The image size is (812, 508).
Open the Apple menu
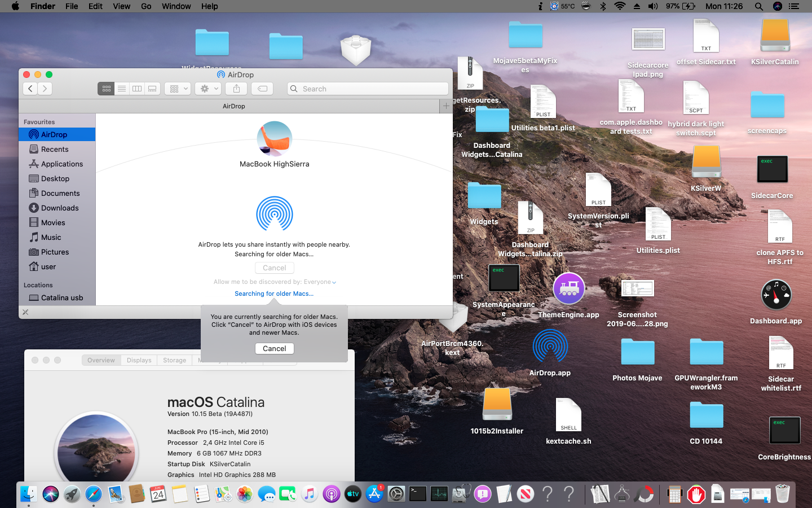pos(15,6)
